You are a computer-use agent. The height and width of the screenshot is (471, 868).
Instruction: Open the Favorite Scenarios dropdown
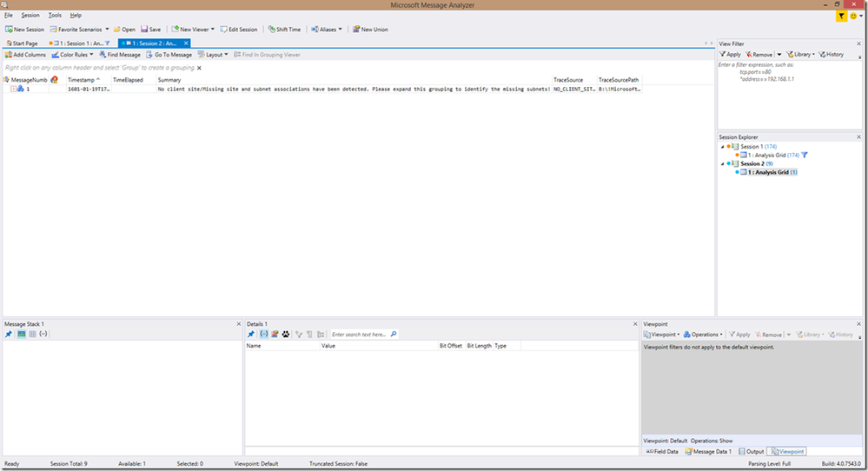80,30
